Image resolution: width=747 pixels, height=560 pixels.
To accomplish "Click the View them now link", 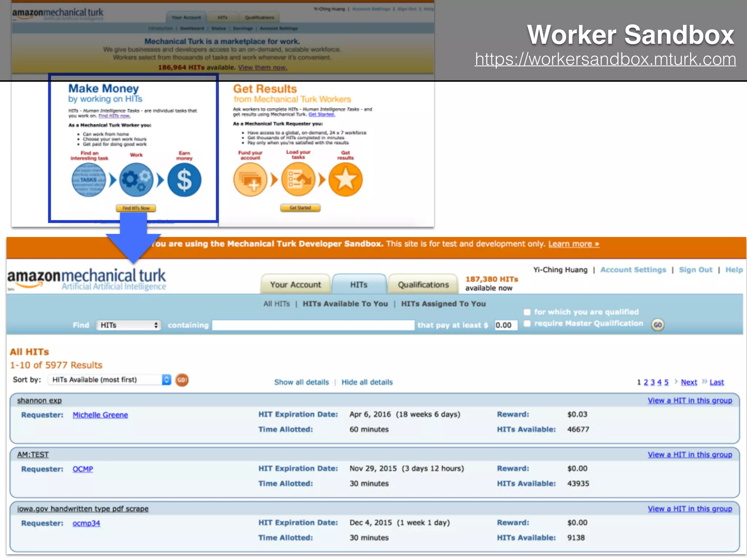I will [263, 67].
